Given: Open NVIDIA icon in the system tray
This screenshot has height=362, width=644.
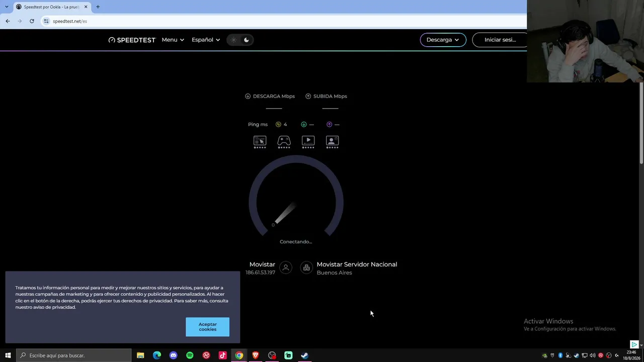Looking at the screenshot, I should (x=544, y=355).
